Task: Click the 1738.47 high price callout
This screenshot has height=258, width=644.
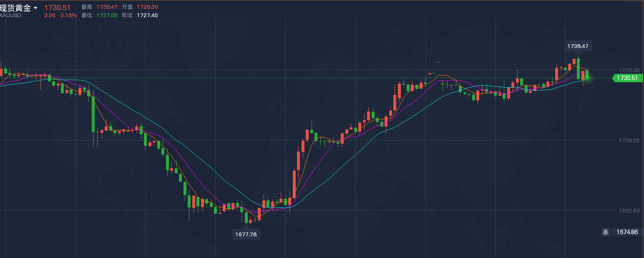Action: click(578, 46)
